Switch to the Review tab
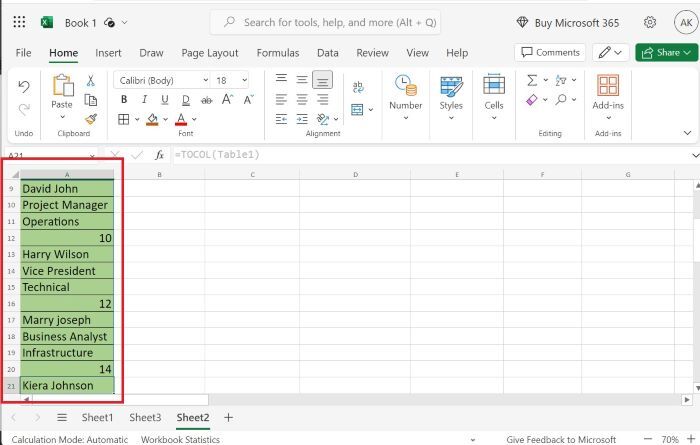700x445 pixels. pos(372,53)
